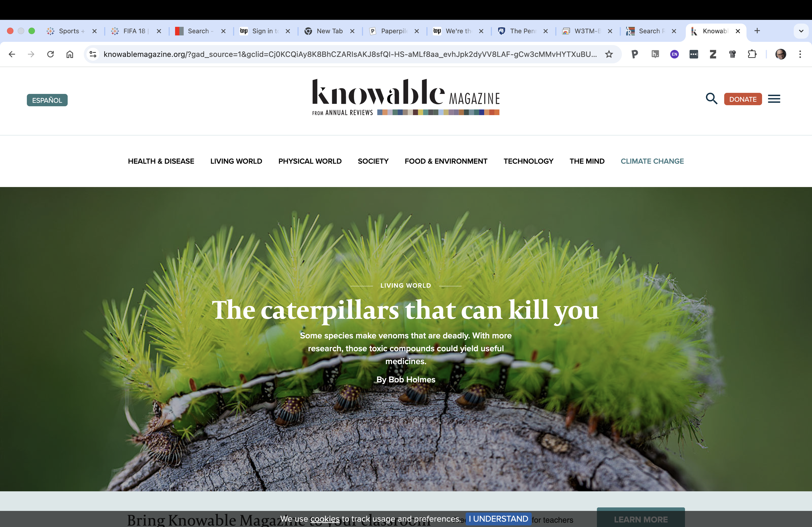Toggle language with the ESPAÑOL button
This screenshot has width=812, height=527.
pos(47,100)
